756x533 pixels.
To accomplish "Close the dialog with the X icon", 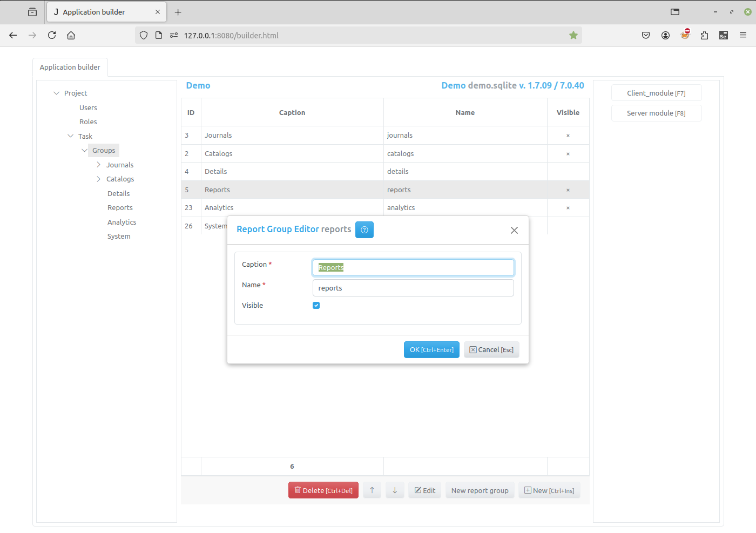I will [514, 230].
